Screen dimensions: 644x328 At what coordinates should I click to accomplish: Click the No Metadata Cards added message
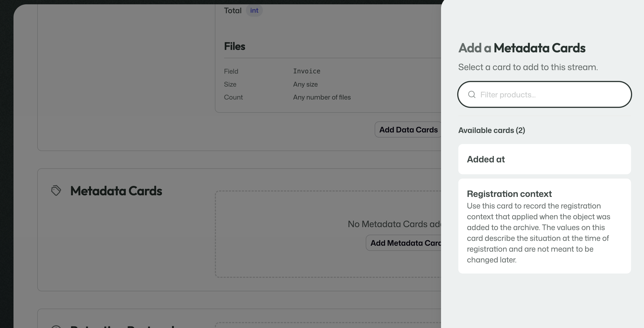394,224
